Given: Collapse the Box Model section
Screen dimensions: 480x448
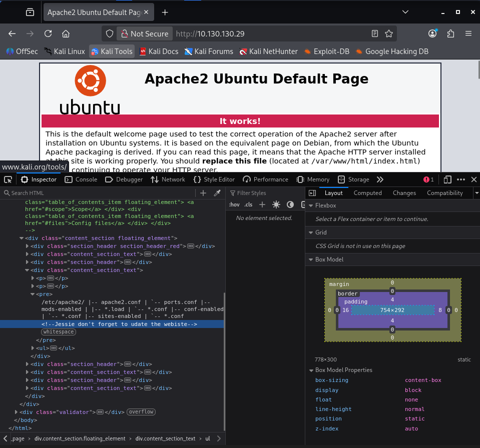Looking at the screenshot, I should click(311, 259).
